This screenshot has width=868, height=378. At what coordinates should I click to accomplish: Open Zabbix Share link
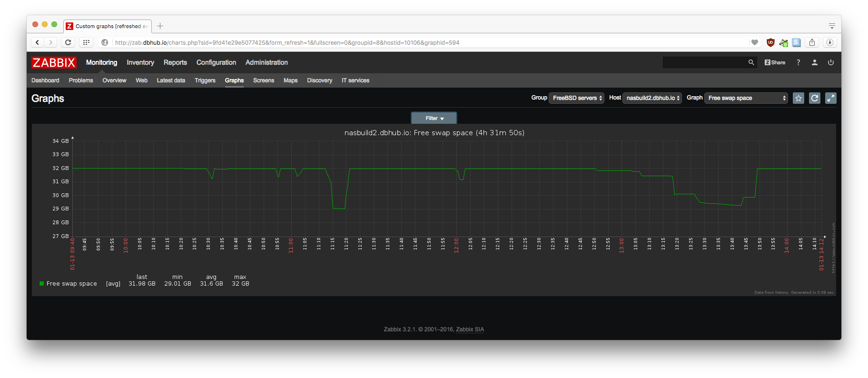775,62
